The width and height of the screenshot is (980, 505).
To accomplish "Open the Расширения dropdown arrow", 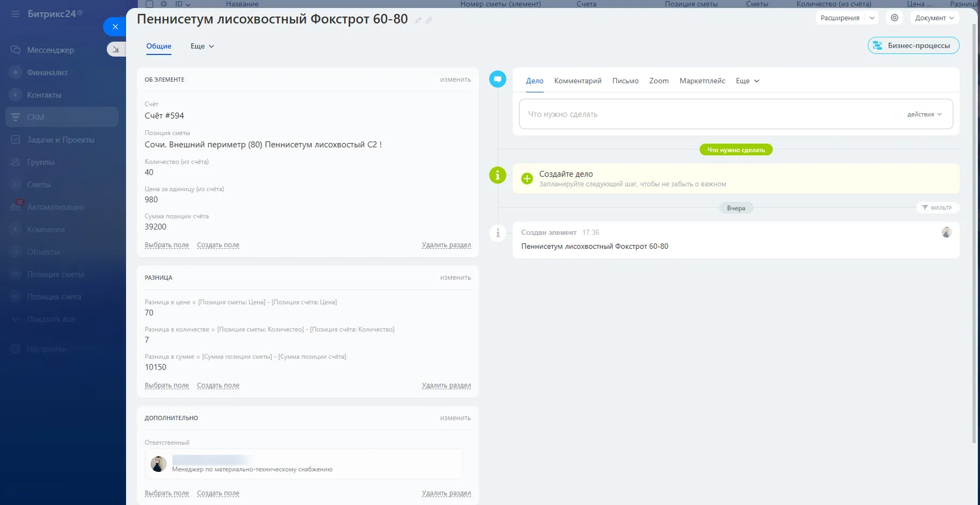I will 872,18.
